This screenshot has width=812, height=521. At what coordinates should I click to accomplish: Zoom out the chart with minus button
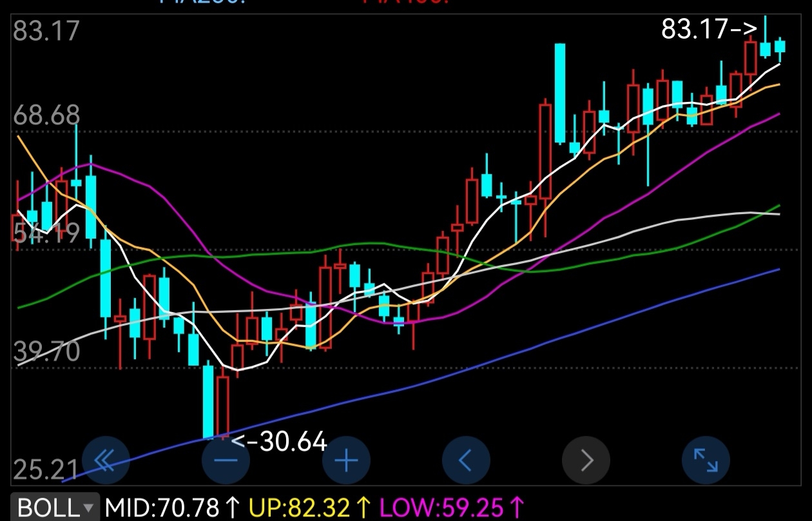(226, 460)
